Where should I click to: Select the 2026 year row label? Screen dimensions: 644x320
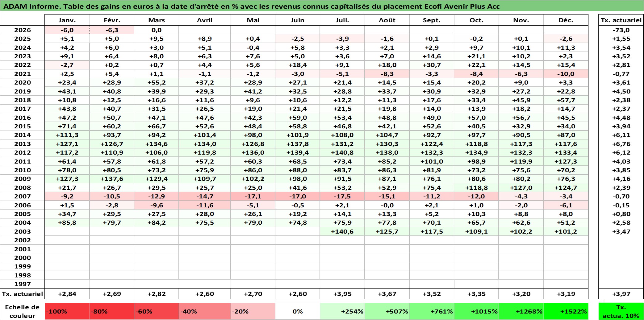click(23, 30)
